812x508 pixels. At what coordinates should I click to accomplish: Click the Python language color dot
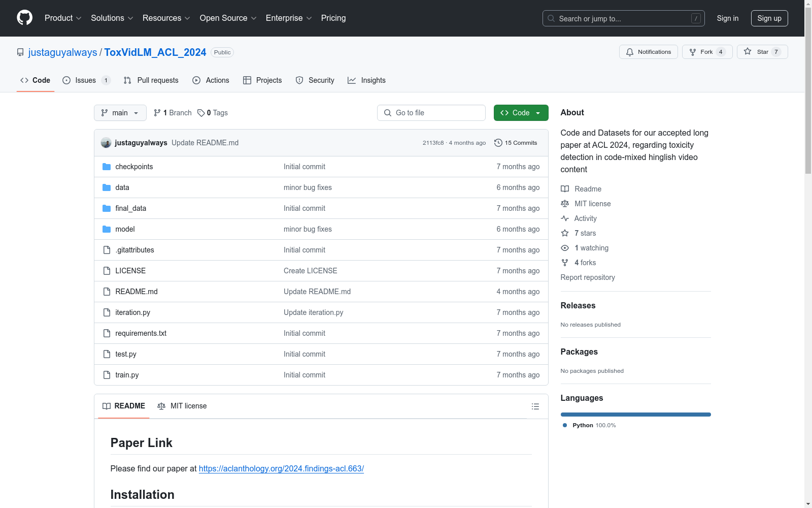pos(565,425)
